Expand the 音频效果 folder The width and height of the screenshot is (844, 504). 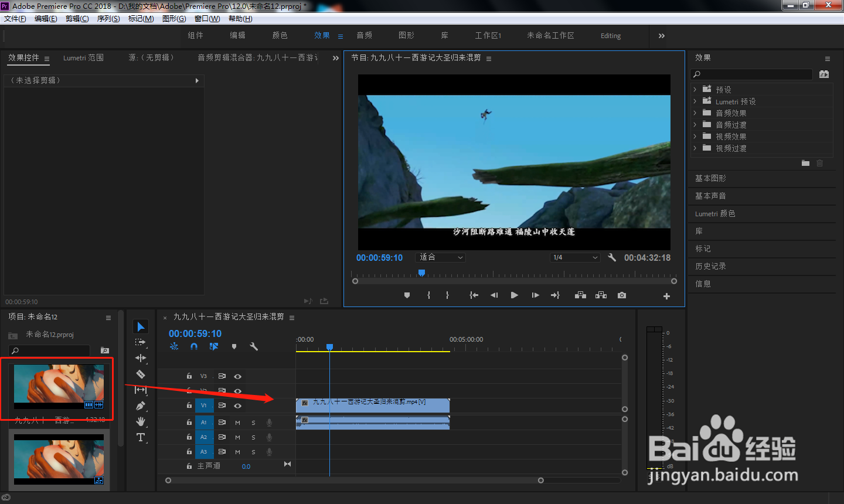[695, 113]
